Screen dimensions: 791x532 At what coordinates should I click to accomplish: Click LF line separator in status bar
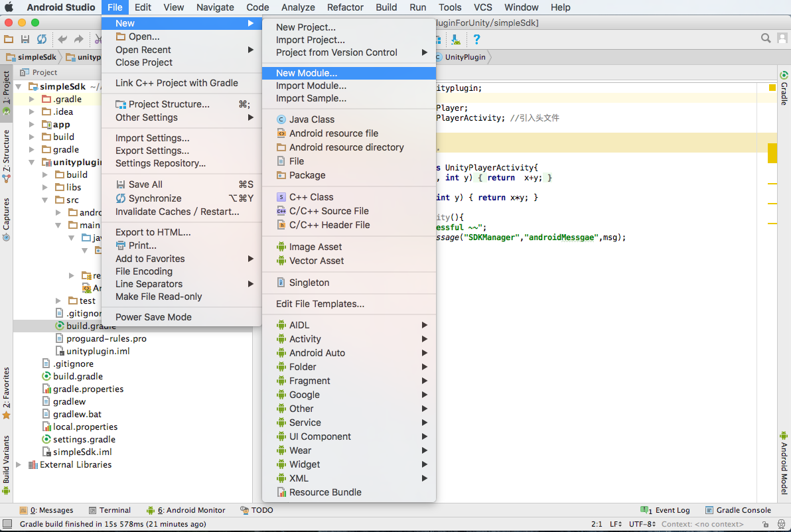click(x=615, y=525)
